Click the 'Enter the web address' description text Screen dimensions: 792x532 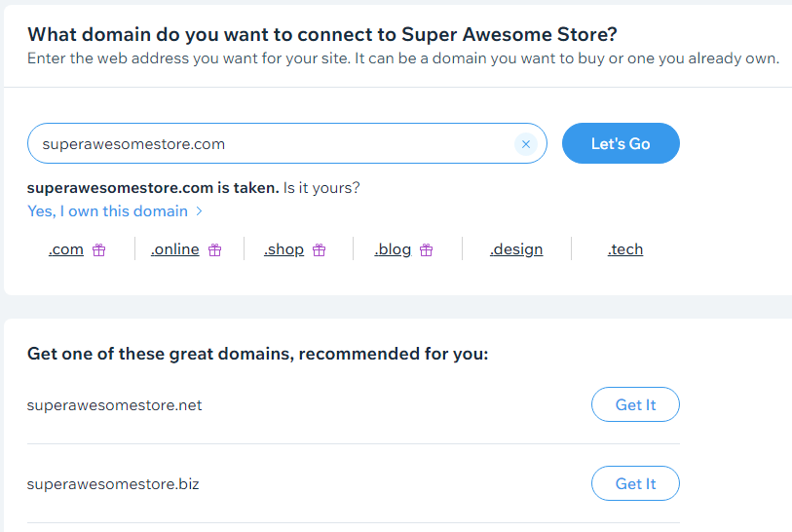403,58
